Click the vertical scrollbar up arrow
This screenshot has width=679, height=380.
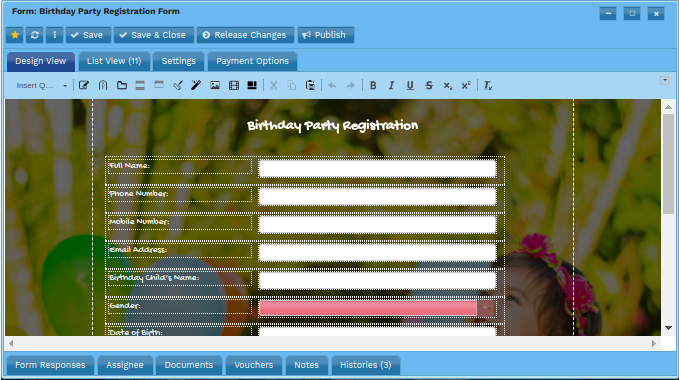pos(668,107)
